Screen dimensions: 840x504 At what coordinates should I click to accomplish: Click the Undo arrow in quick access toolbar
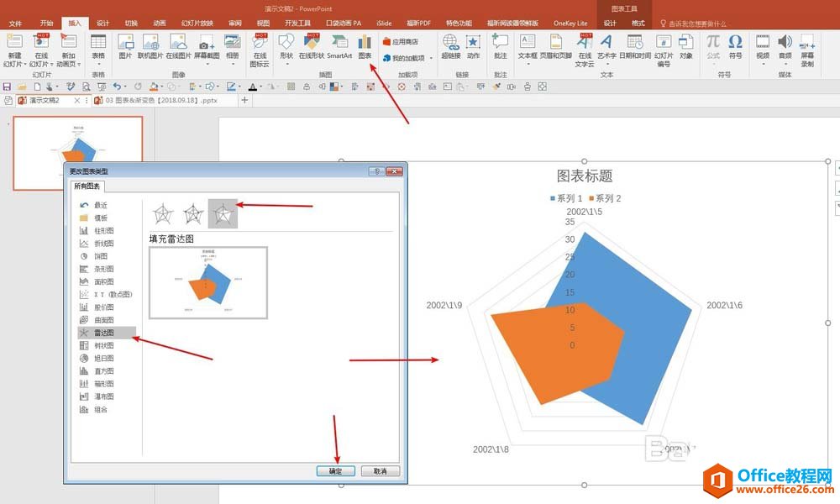click(117, 87)
